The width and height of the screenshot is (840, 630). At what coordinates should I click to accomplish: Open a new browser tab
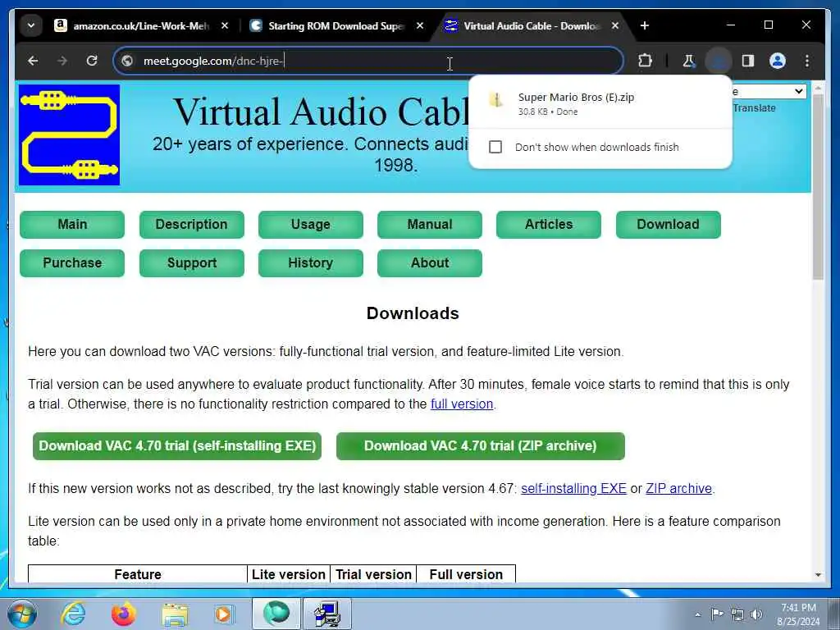645,25
